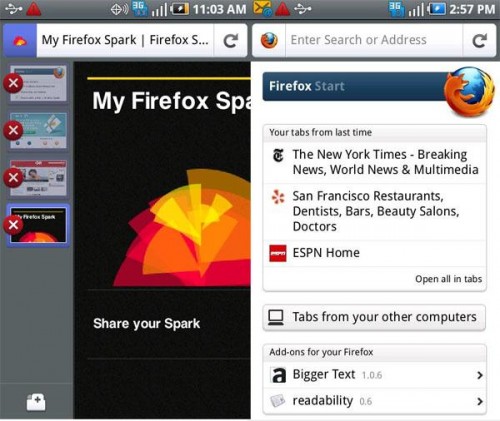Viewport: 500px width, 421px height.
Task: Focus the Enter Search or Address field
Action: (x=374, y=40)
